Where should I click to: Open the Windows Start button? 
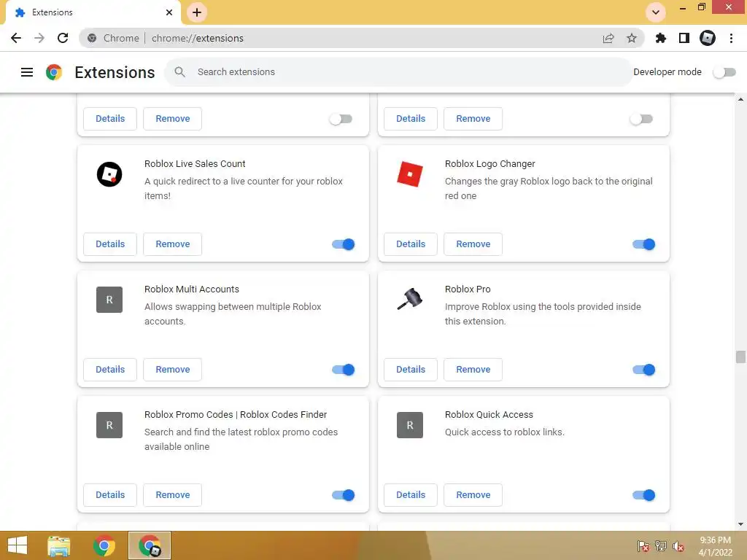tap(18, 545)
